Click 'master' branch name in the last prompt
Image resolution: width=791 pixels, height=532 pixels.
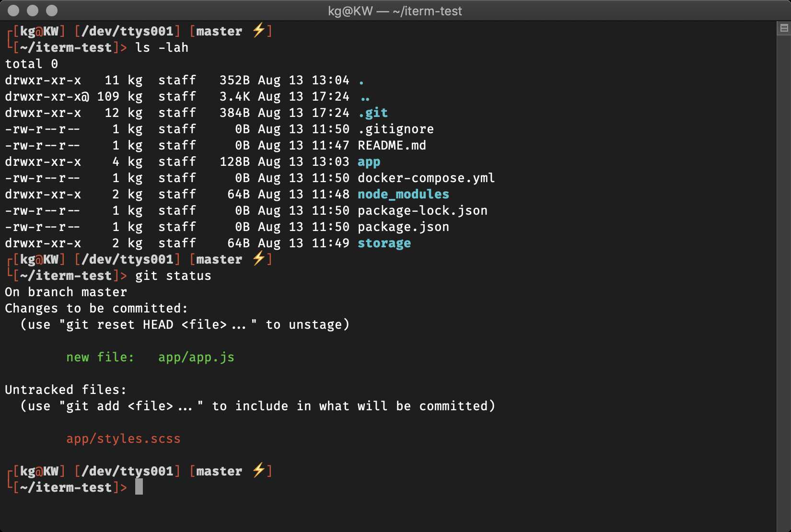(220, 471)
